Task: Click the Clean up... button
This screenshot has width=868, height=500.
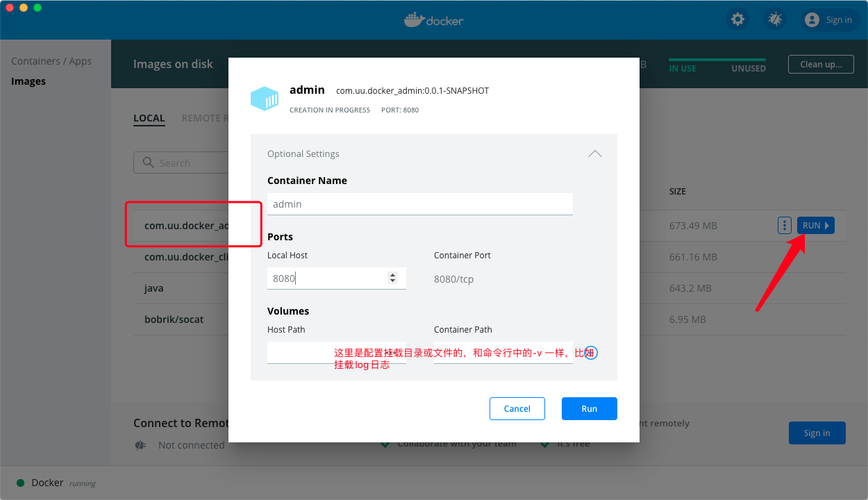Action: click(x=821, y=64)
